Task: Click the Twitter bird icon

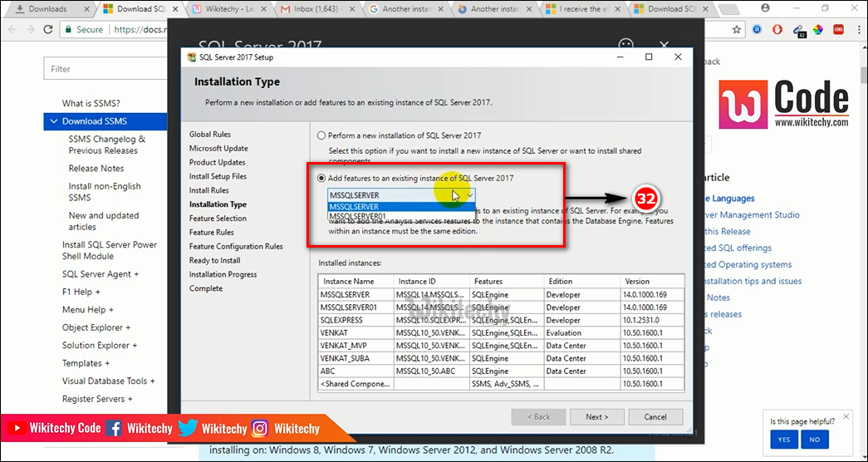Action: point(188,429)
